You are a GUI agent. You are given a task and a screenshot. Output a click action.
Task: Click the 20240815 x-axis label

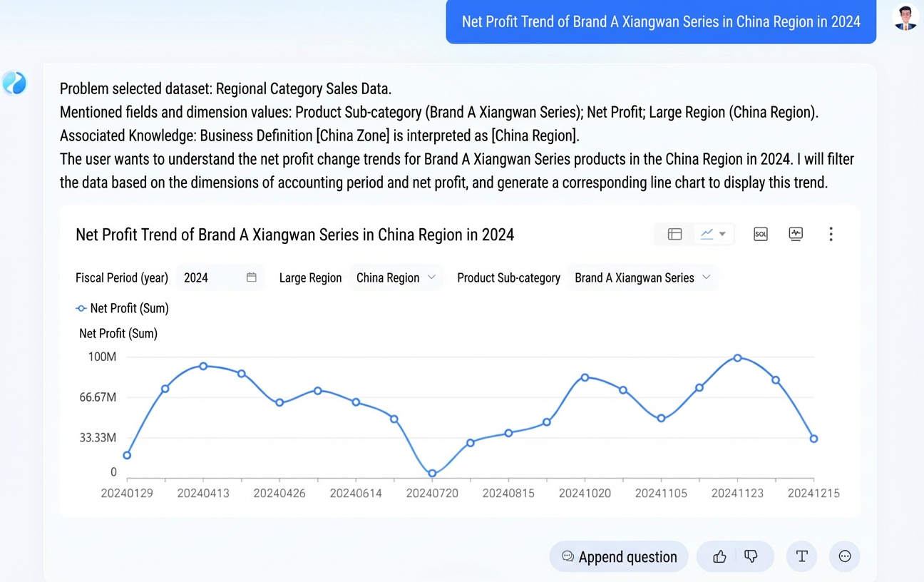[x=508, y=493]
